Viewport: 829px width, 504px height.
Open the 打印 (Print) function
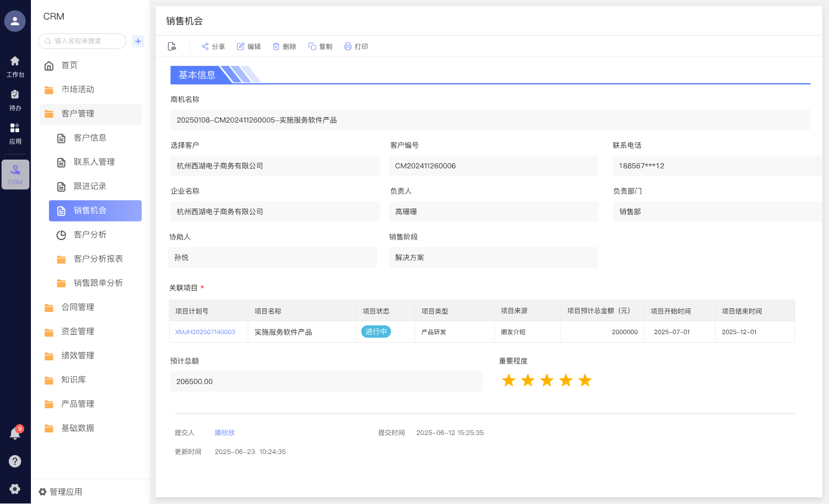[349, 46]
